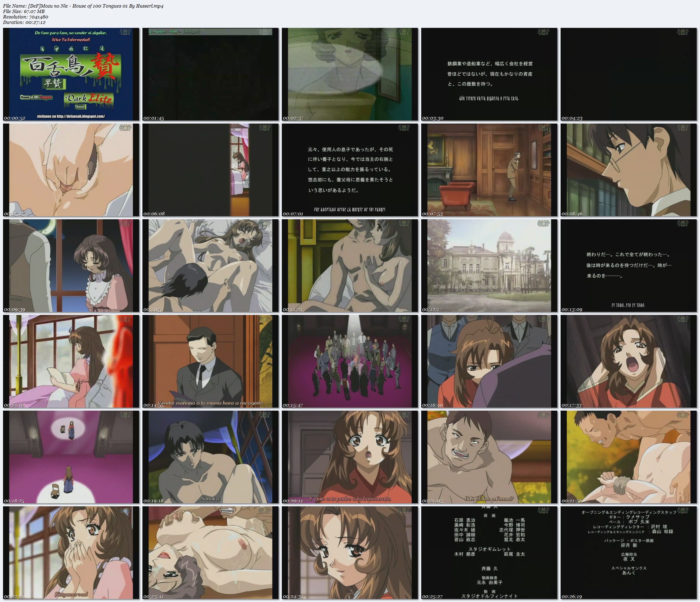Select the dark frame thumbnail at 00:01:45

click(211, 74)
